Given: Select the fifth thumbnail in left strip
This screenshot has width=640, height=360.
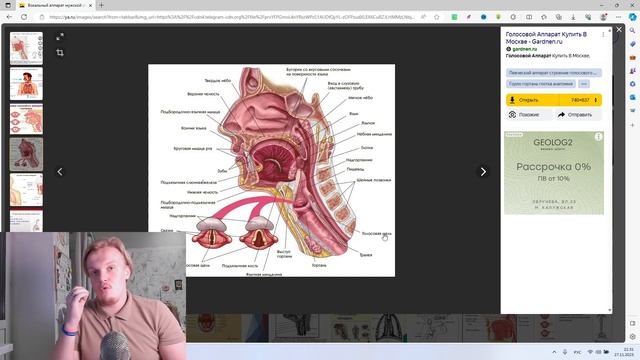Looking at the screenshot, I should coord(26,190).
